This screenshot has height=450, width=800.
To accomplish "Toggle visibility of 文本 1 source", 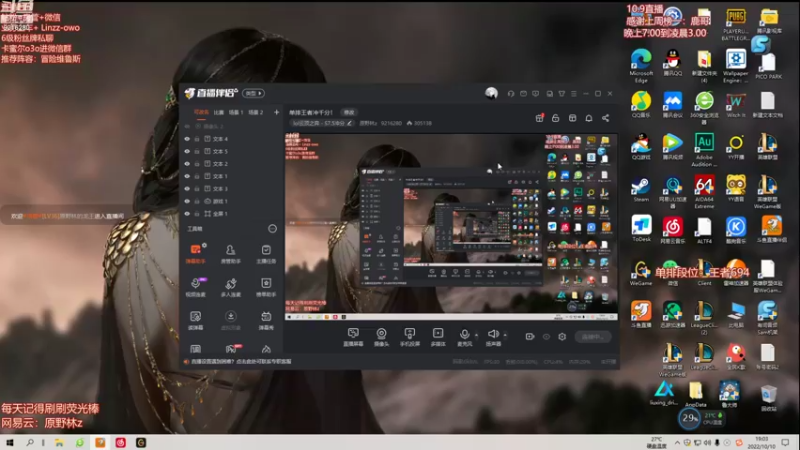I will pyautogui.click(x=187, y=176).
